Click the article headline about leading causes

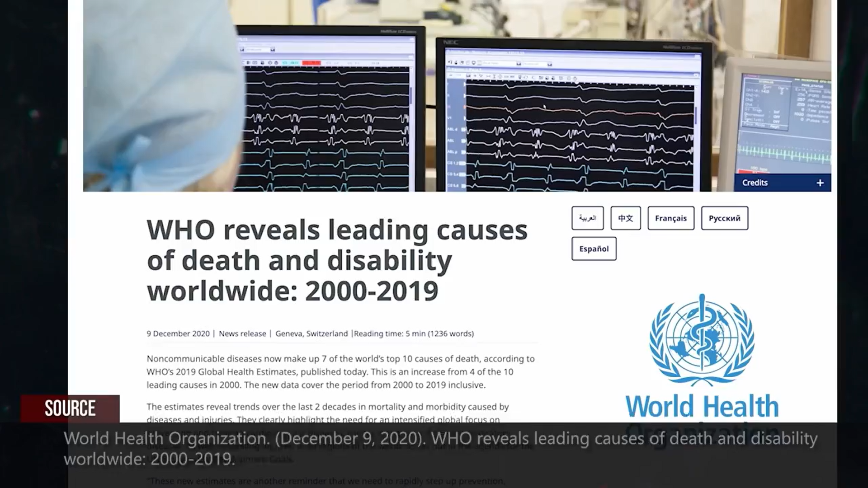coord(337,260)
